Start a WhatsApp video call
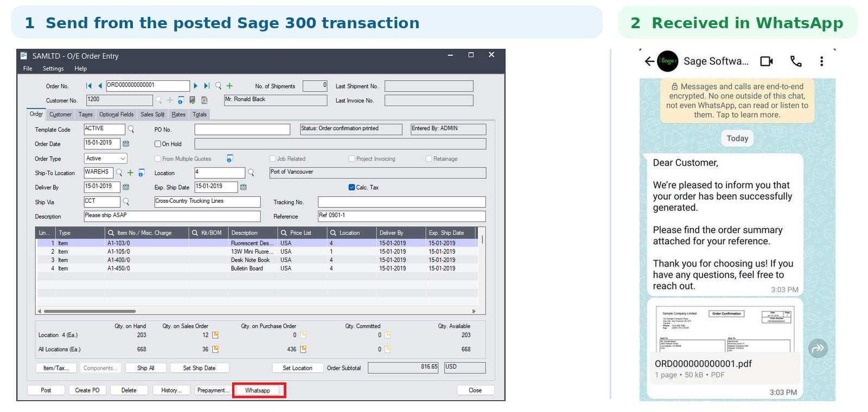Viewport: 868px width, 412px height. (x=766, y=61)
